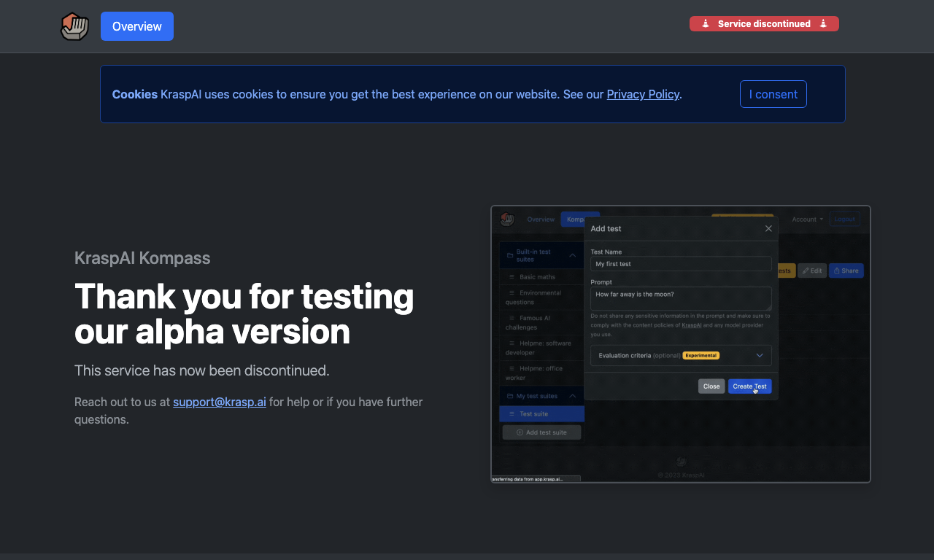Click the Test Name input field
934x560 pixels.
pos(681,264)
